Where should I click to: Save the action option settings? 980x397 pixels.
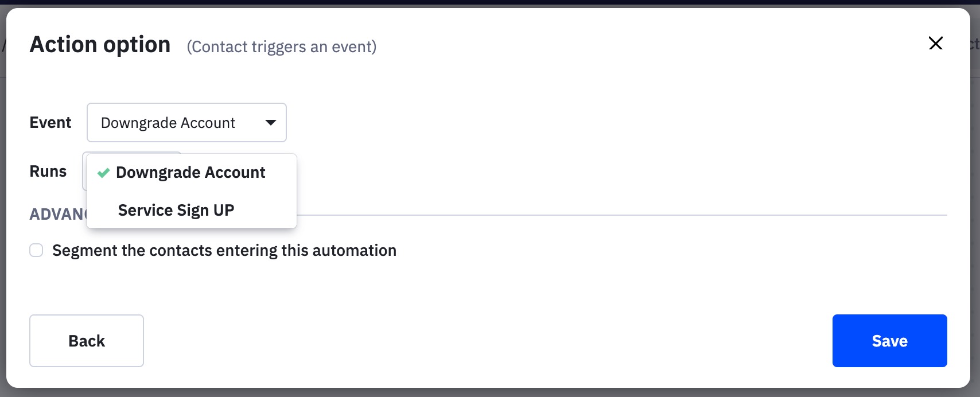(889, 340)
